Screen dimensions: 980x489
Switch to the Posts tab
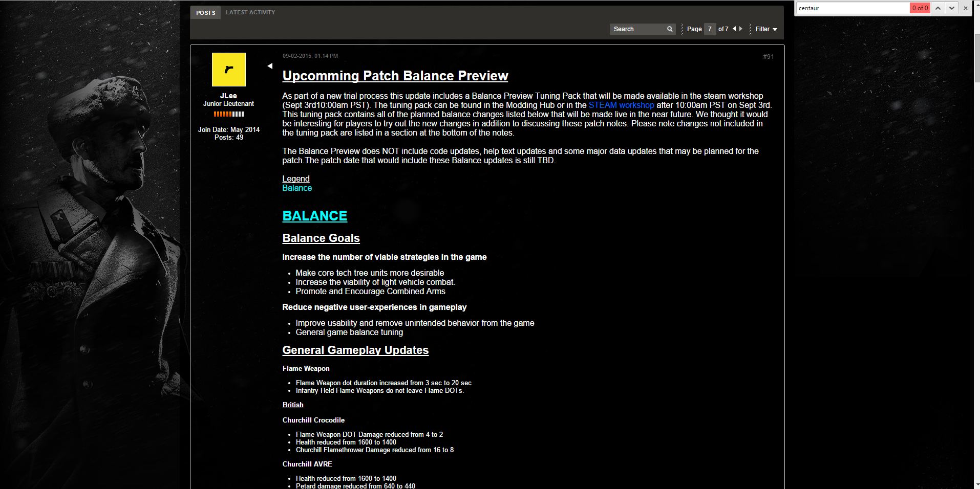tap(205, 13)
